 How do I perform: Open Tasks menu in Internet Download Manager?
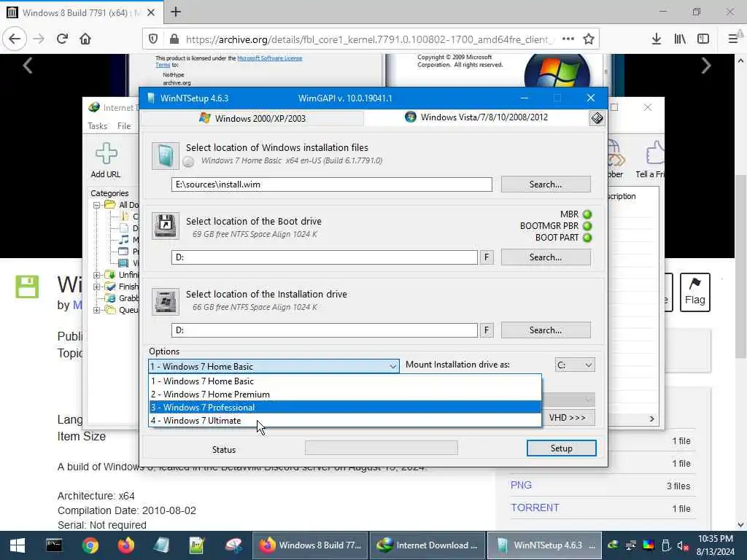pyautogui.click(x=97, y=125)
